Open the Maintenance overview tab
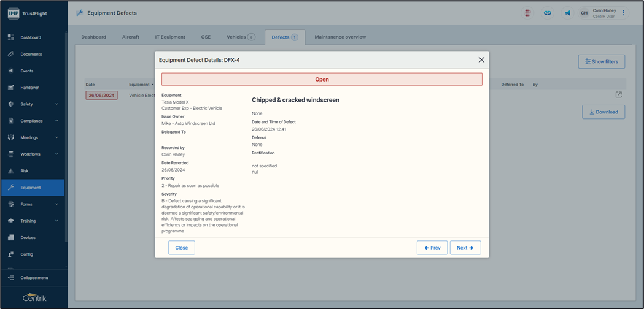 coord(340,37)
